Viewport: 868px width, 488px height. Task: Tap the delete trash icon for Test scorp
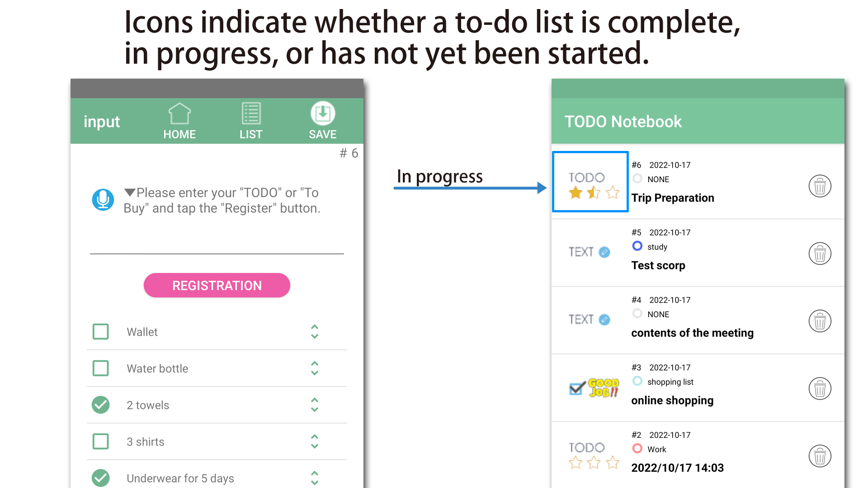click(x=819, y=253)
